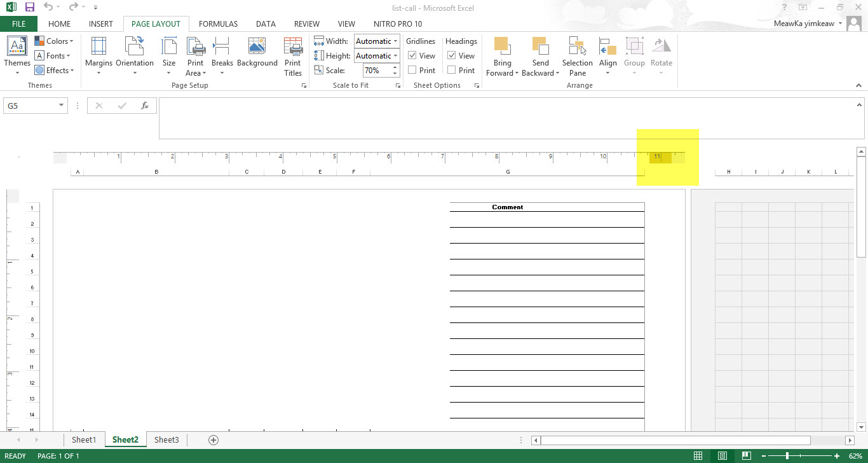
Task: Expand the Width dropdown
Action: point(395,41)
